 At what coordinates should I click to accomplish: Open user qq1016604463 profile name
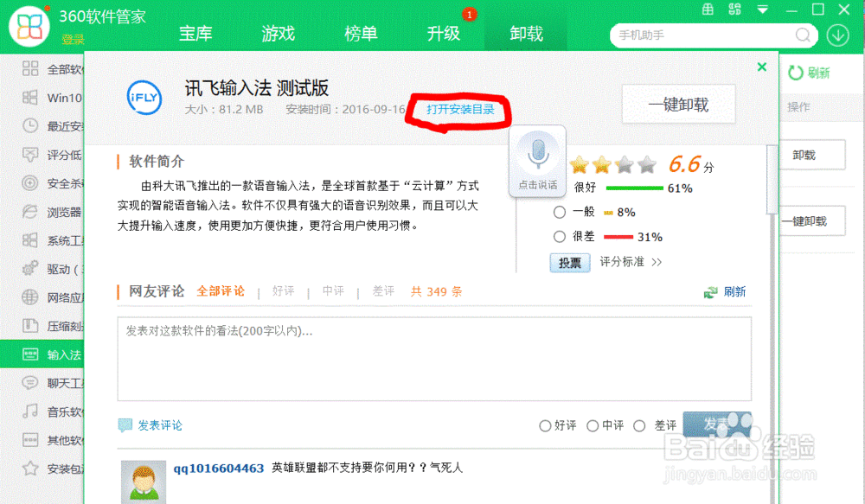click(219, 469)
